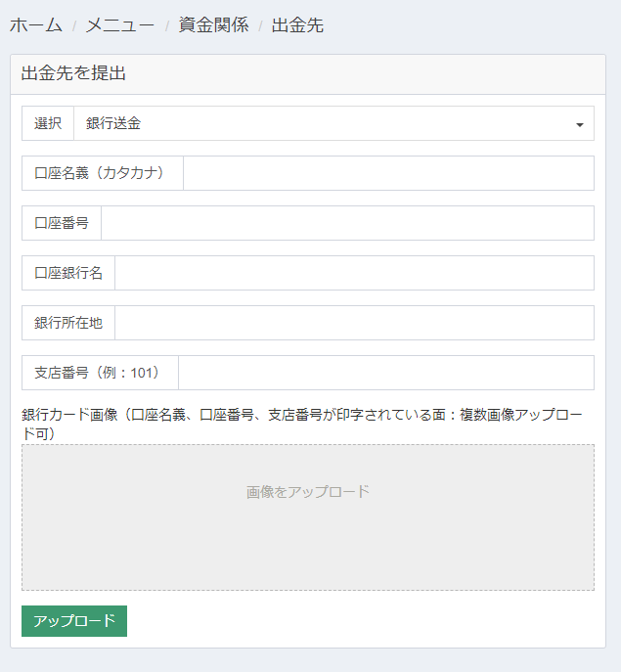Select the 口座銀行名 input box
621x672 pixels.
point(354,273)
